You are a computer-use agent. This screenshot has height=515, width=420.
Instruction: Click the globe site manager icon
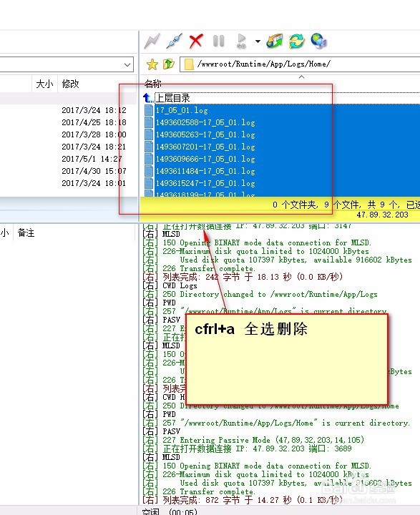tap(318, 41)
